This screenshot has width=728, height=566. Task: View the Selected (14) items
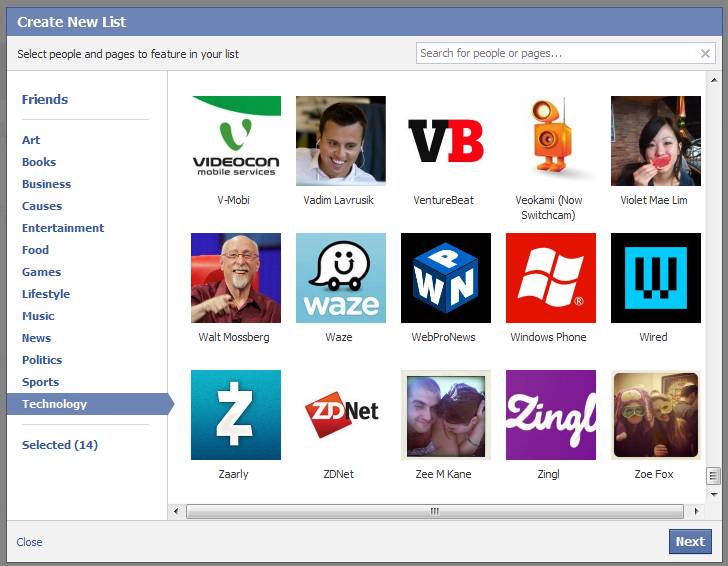pos(60,445)
